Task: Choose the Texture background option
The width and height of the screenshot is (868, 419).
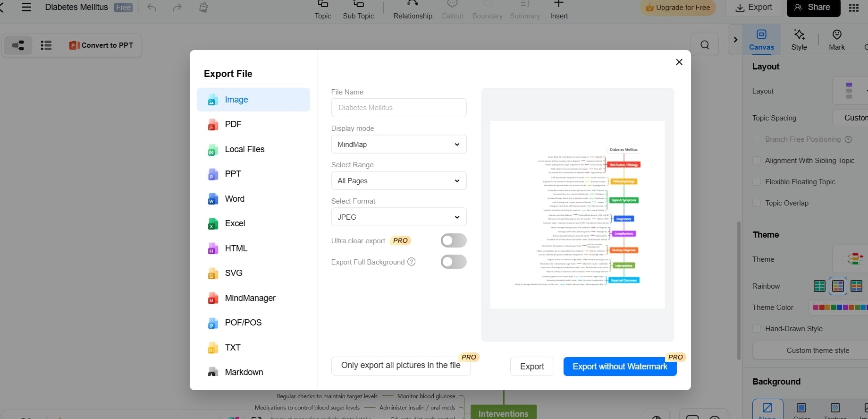Action: [835, 409]
